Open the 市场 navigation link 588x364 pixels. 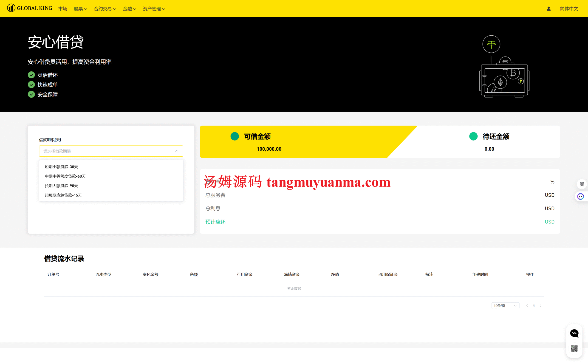point(63,9)
